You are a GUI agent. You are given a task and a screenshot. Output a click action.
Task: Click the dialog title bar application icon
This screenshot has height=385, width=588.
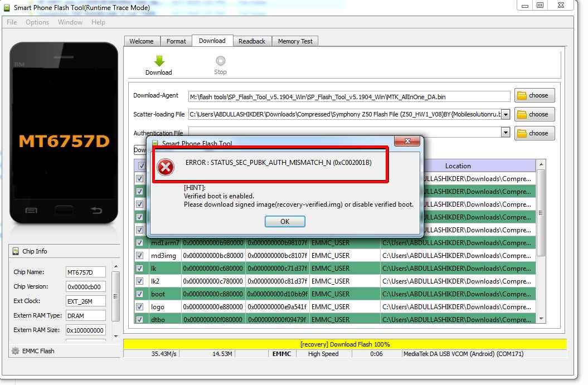pyautogui.click(x=157, y=142)
